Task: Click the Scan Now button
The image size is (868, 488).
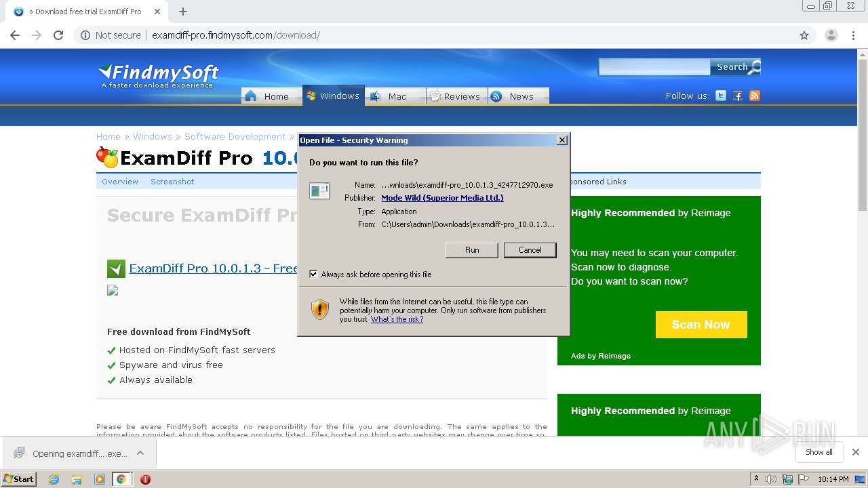Action: [701, 325]
